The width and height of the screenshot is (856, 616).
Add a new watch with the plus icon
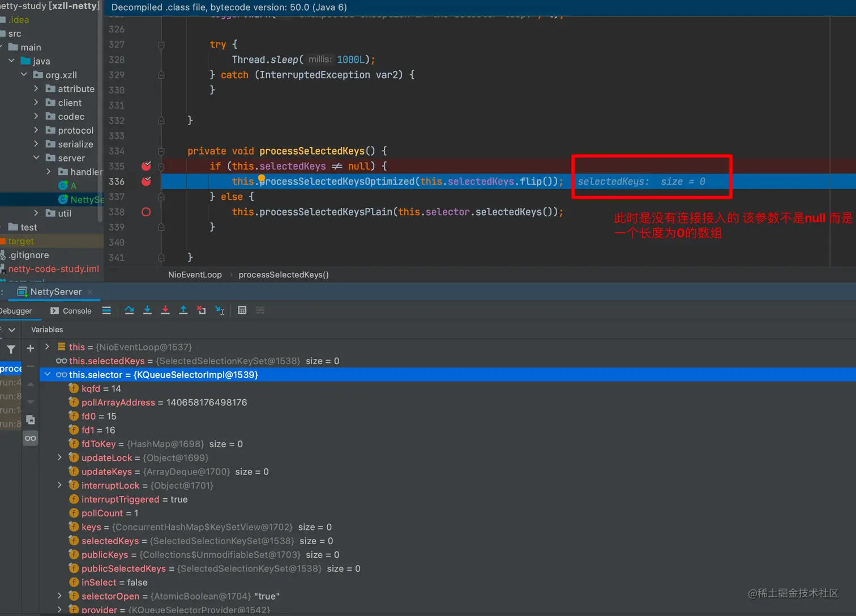click(31, 348)
